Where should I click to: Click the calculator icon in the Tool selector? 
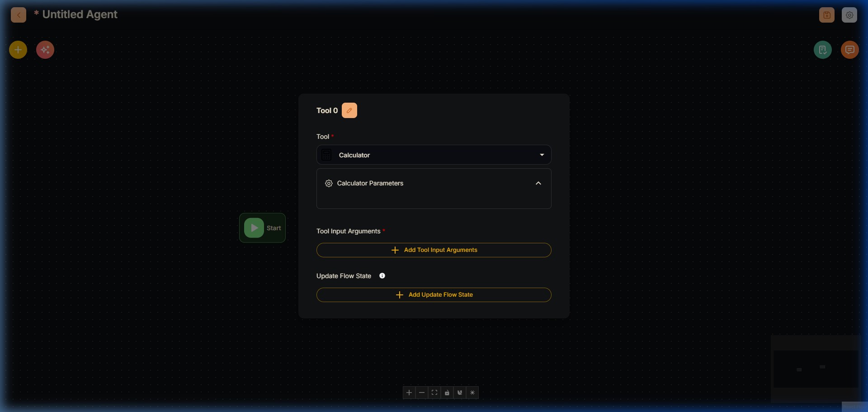click(326, 155)
